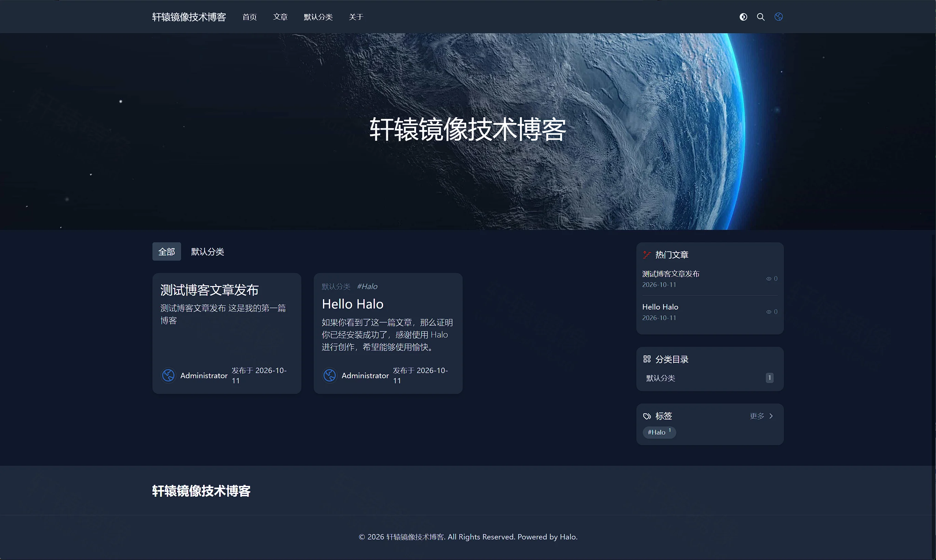This screenshot has width=936, height=560.
Task: Open 测试博客文章发布 in 热门文章 list
Action: (x=671, y=274)
